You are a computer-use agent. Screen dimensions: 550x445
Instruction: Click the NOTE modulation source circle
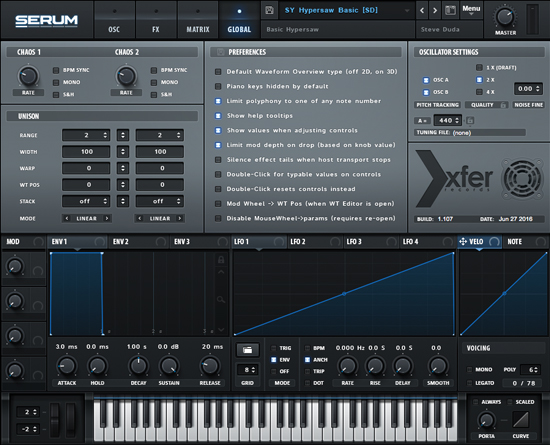(x=541, y=242)
